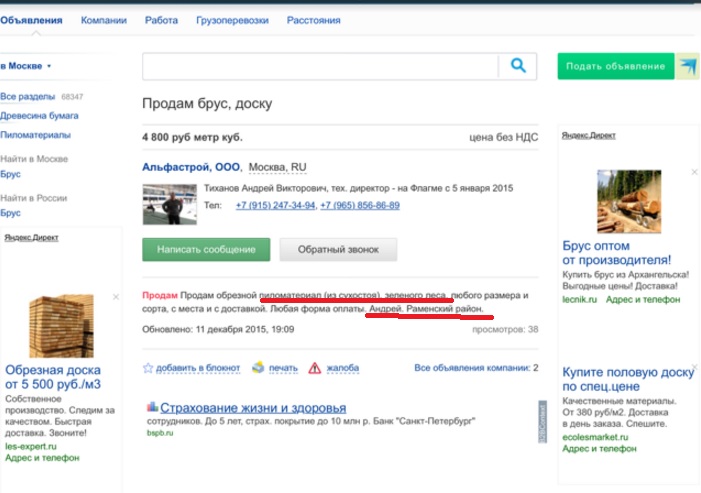The width and height of the screenshot is (701, 493).
Task: Select the Расстояния tab
Action: coord(313,20)
